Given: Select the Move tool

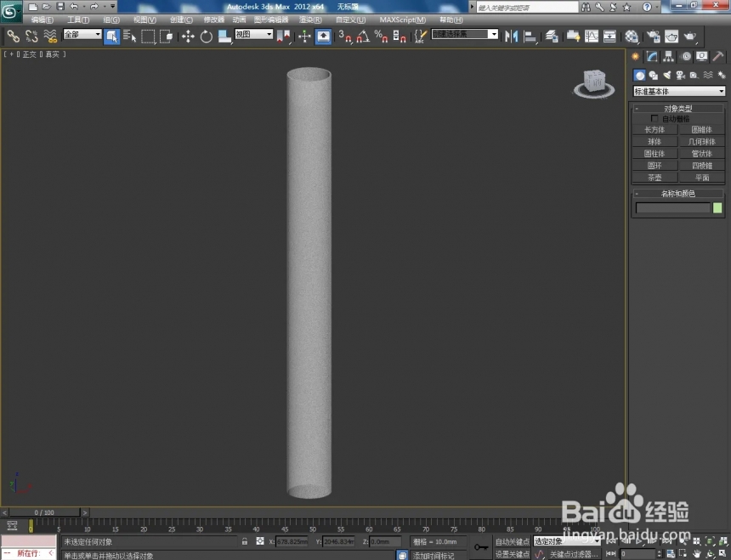Looking at the screenshot, I should pyautogui.click(x=188, y=37).
